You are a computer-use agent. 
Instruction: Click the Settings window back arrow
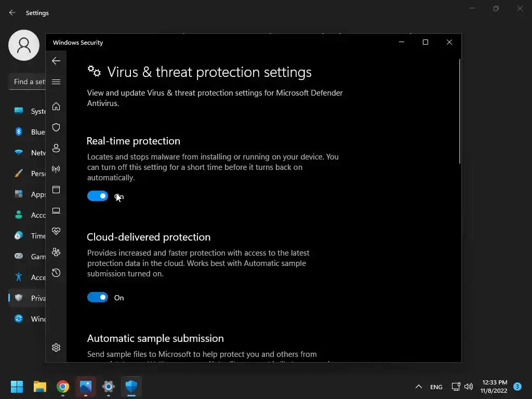pyautogui.click(x=12, y=12)
